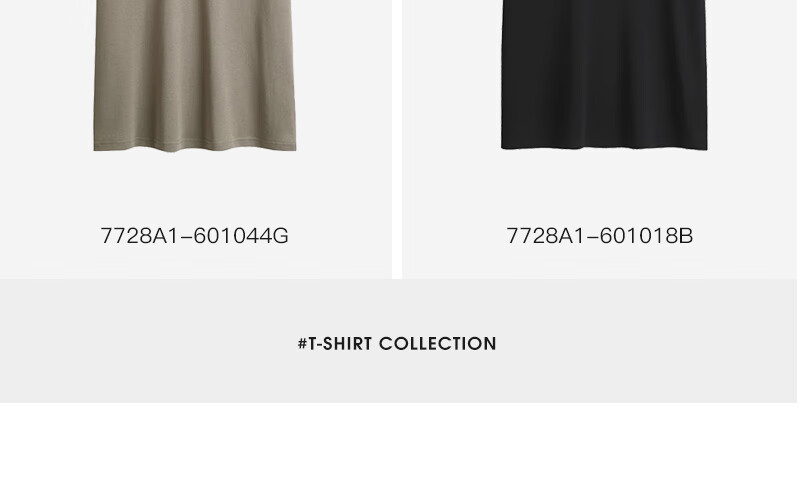Open the khaki dress product image

(x=195, y=76)
